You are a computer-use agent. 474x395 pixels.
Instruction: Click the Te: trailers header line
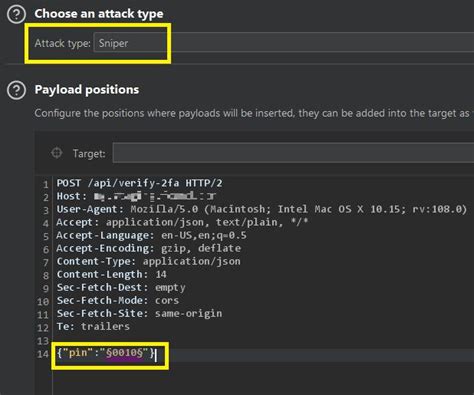93,326
